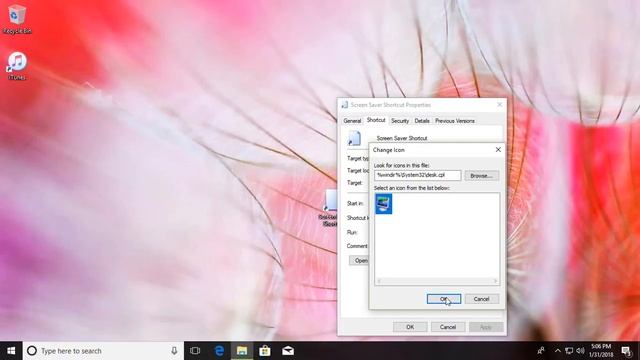Click the network icon in the tray
This screenshot has height=360, width=640.
(569, 351)
